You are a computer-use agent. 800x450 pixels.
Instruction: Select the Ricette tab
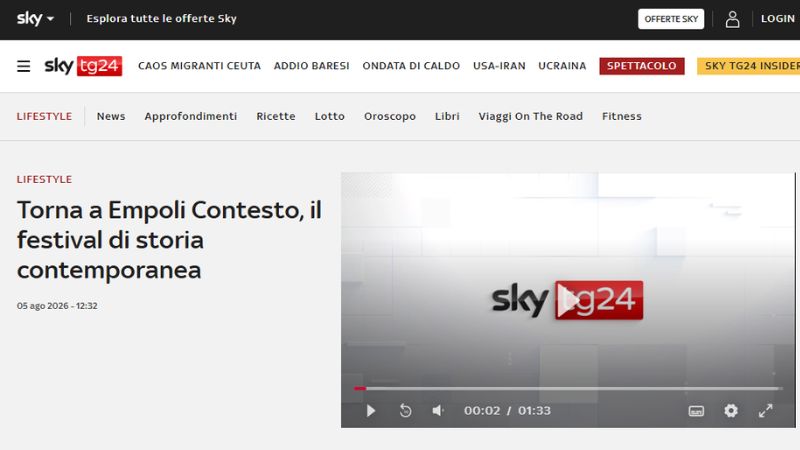pyautogui.click(x=276, y=116)
